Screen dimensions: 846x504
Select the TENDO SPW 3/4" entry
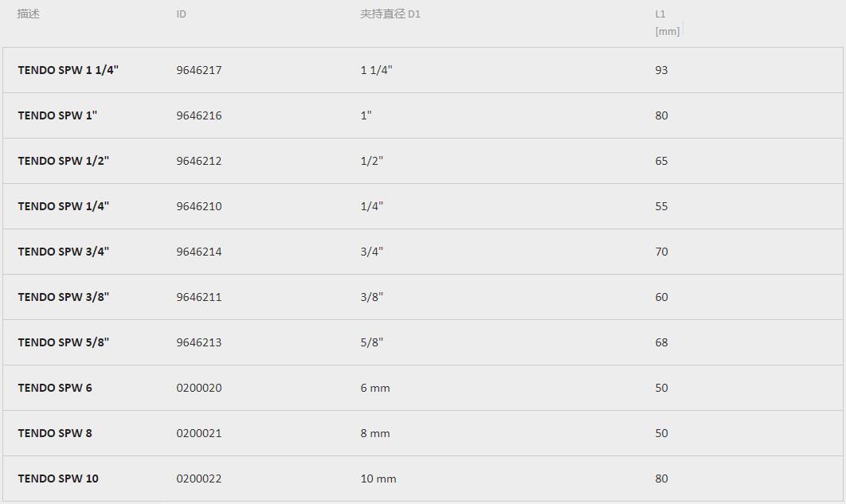(63, 252)
